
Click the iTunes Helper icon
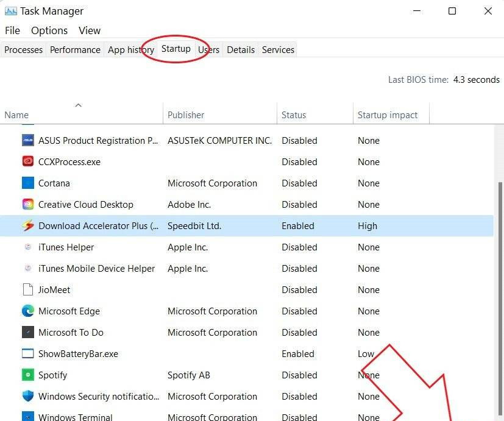point(28,247)
